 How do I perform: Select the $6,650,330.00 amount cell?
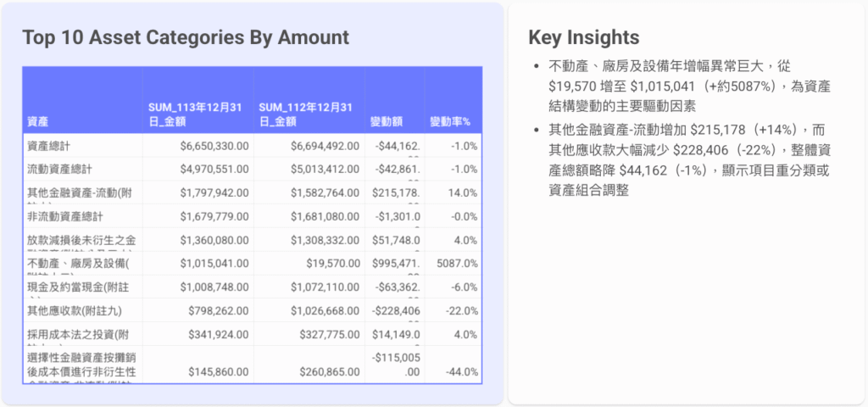click(214, 146)
